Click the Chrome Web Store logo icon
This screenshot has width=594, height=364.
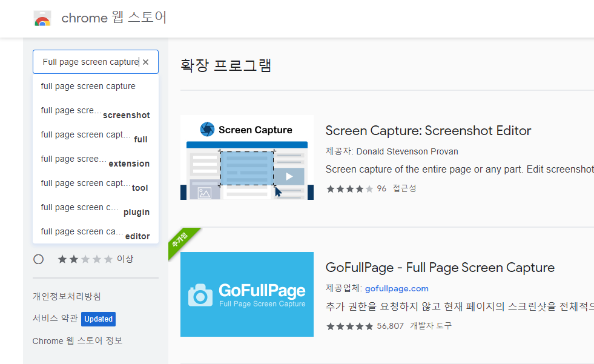pos(42,18)
